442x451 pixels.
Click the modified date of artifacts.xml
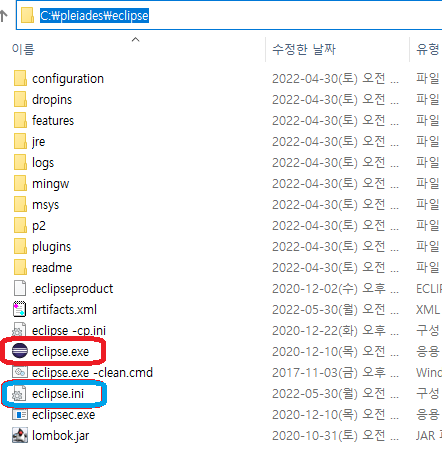335,310
